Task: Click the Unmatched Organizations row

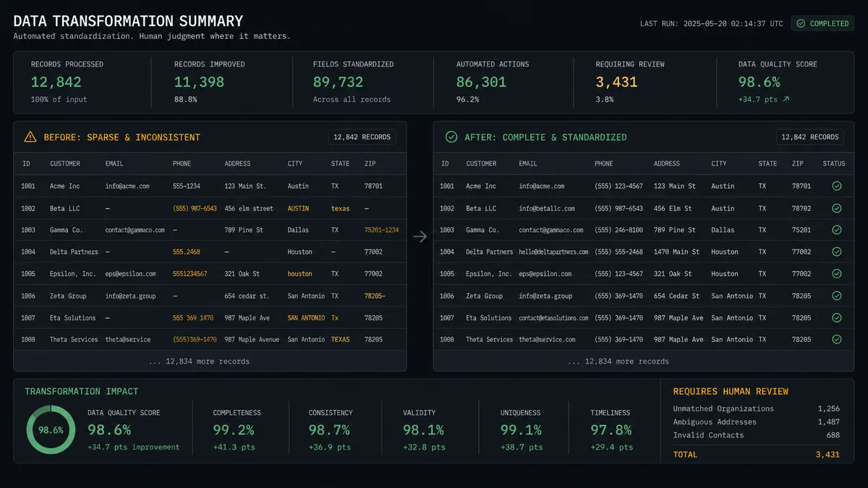Action: [x=757, y=408]
